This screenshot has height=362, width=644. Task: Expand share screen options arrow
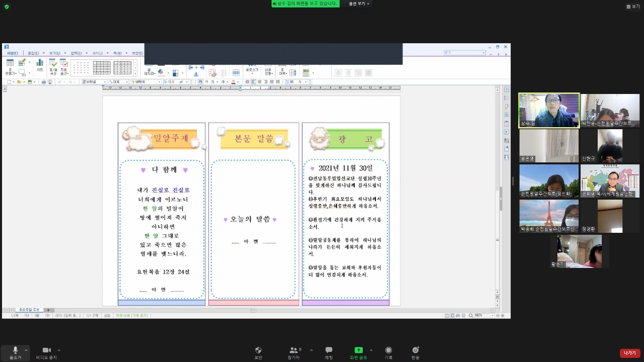coord(371,350)
